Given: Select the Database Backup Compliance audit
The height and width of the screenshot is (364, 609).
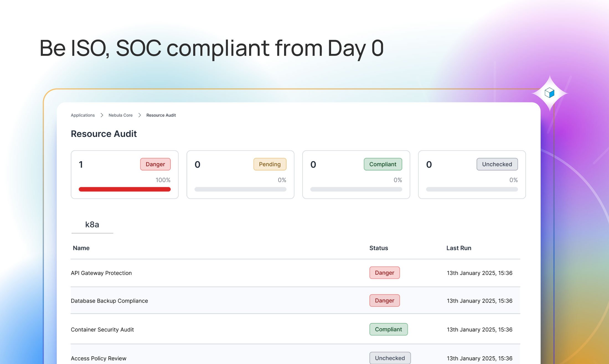Looking at the screenshot, I should pos(109,301).
